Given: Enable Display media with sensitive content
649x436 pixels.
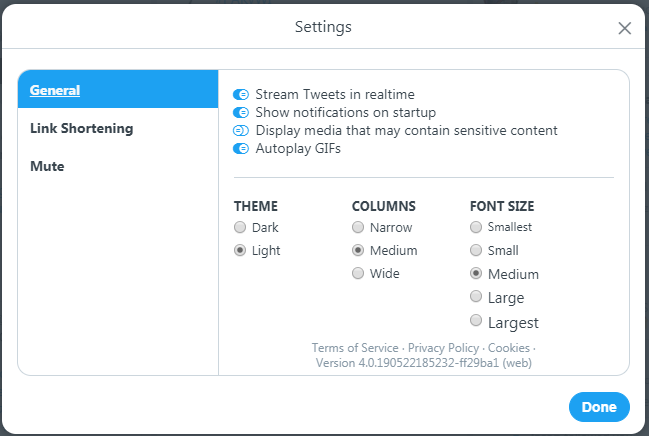Looking at the screenshot, I should coord(241,131).
